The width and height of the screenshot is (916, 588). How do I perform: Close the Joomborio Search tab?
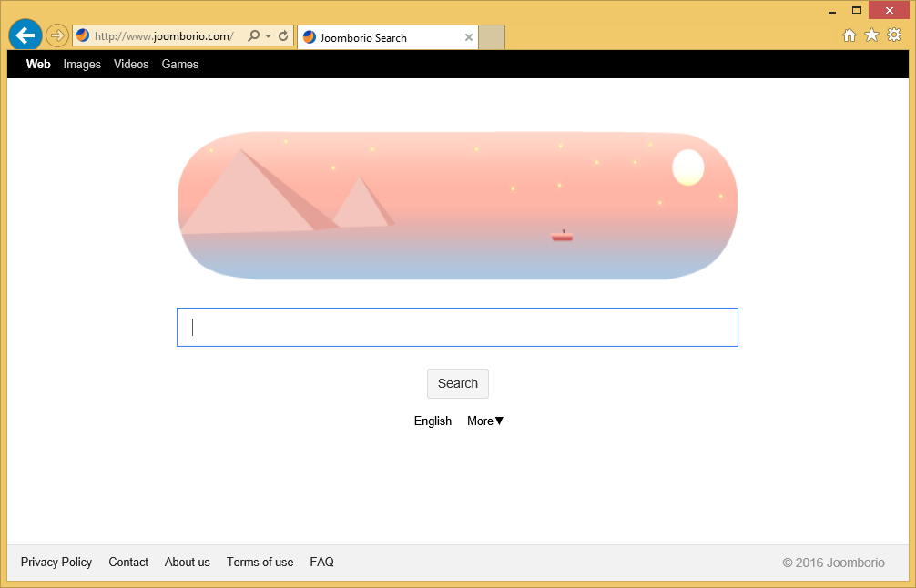pos(469,38)
